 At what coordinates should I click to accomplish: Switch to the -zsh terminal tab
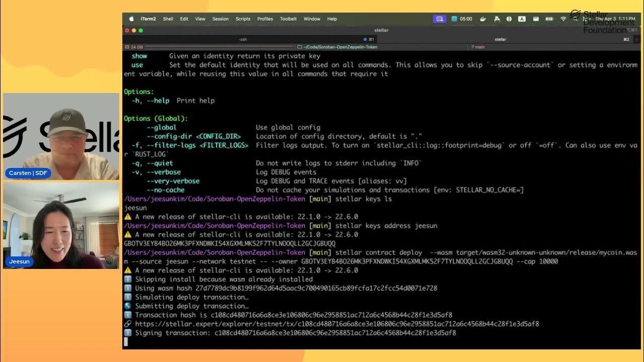tap(243, 39)
